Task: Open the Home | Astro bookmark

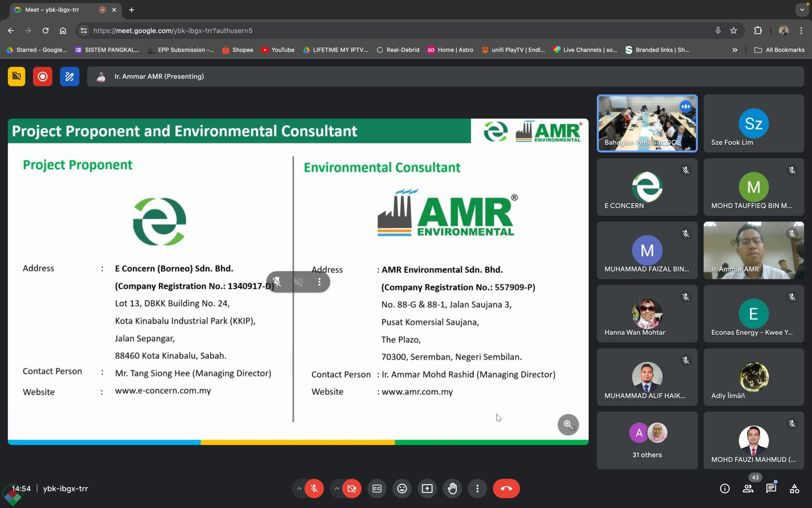Action: (x=450, y=50)
